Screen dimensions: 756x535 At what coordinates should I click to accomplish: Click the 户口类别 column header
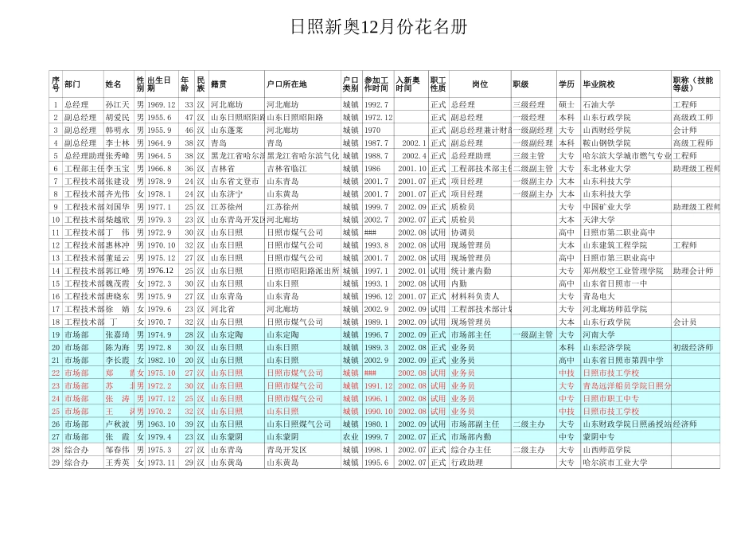[x=350, y=84]
